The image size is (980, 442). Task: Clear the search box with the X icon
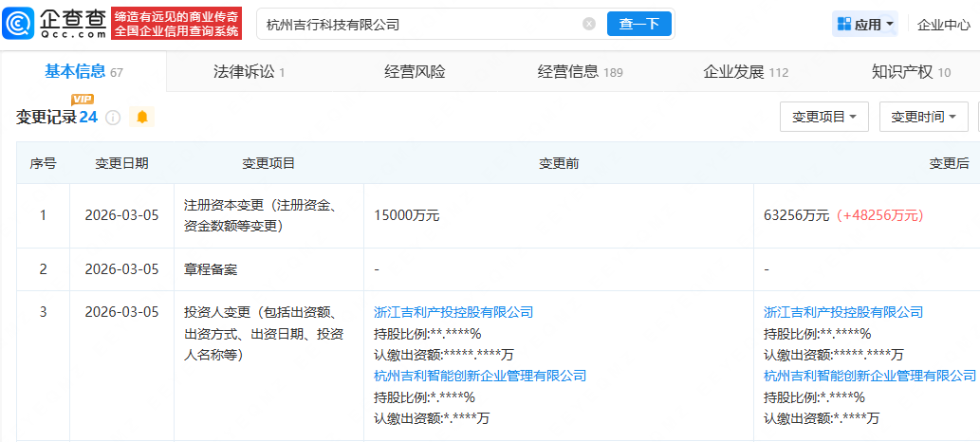click(x=589, y=25)
